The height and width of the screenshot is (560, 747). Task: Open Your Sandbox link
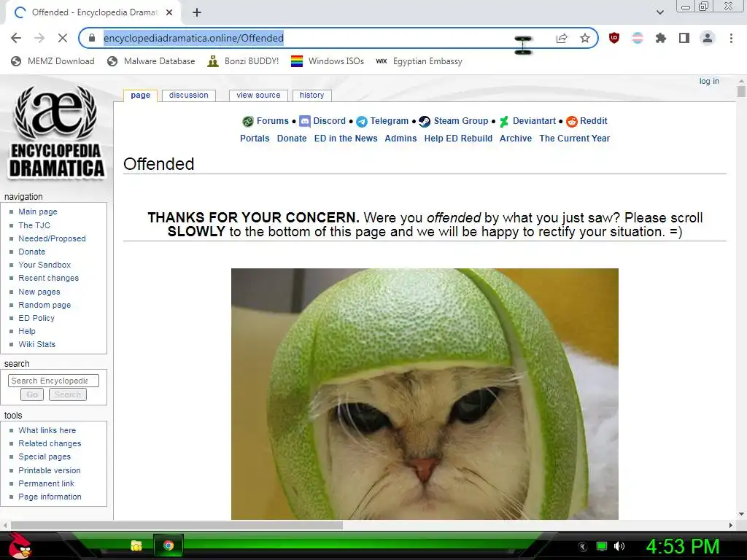44,265
